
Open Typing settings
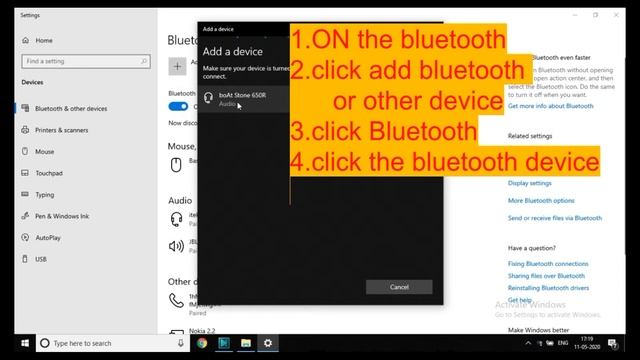pos(44,195)
